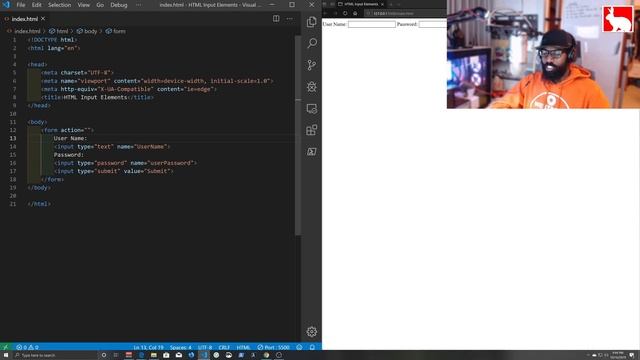The width and height of the screenshot is (640, 360).
Task: Click the notifications bell in status bar
Action: coord(312,347)
